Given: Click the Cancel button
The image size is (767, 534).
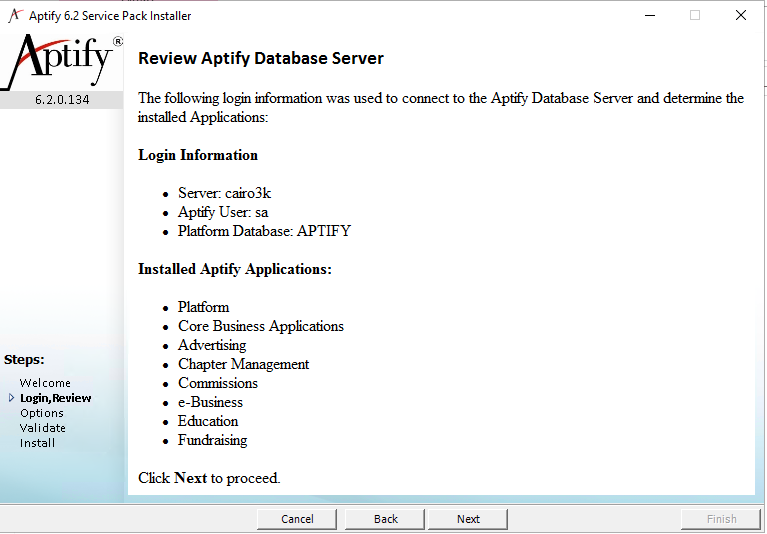Looking at the screenshot, I should 297,519.
